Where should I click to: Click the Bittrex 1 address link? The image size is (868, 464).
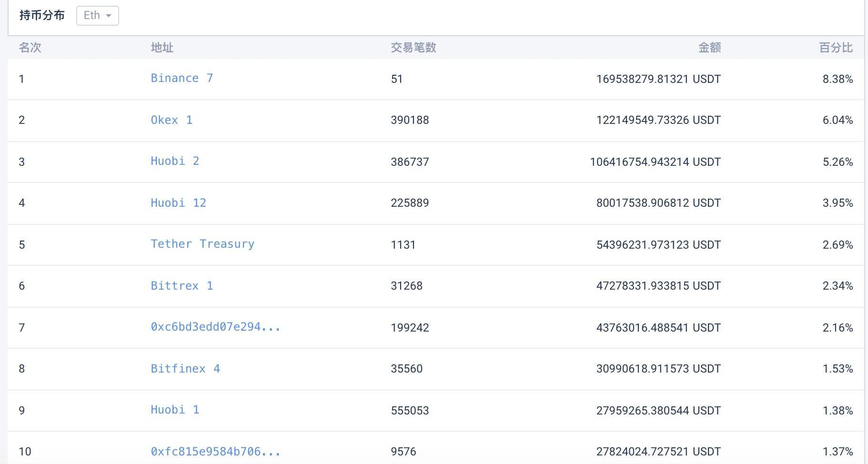click(182, 286)
